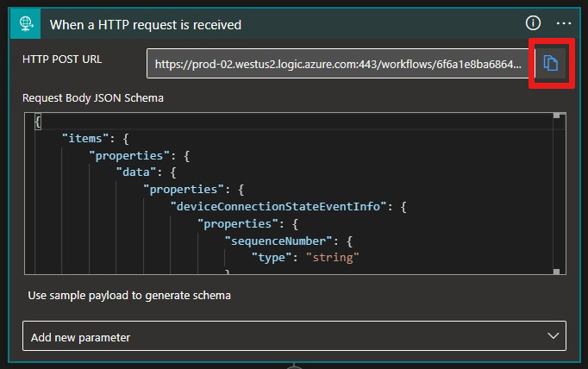Open the Add new parameter dropdown
The width and height of the screenshot is (588, 369).
point(294,337)
